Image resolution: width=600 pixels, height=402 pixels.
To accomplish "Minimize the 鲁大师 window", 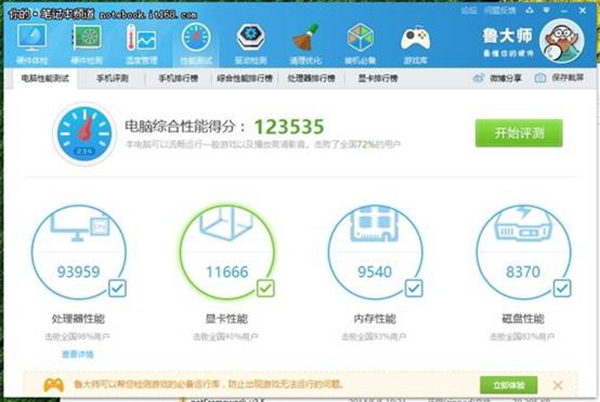I will click(564, 11).
